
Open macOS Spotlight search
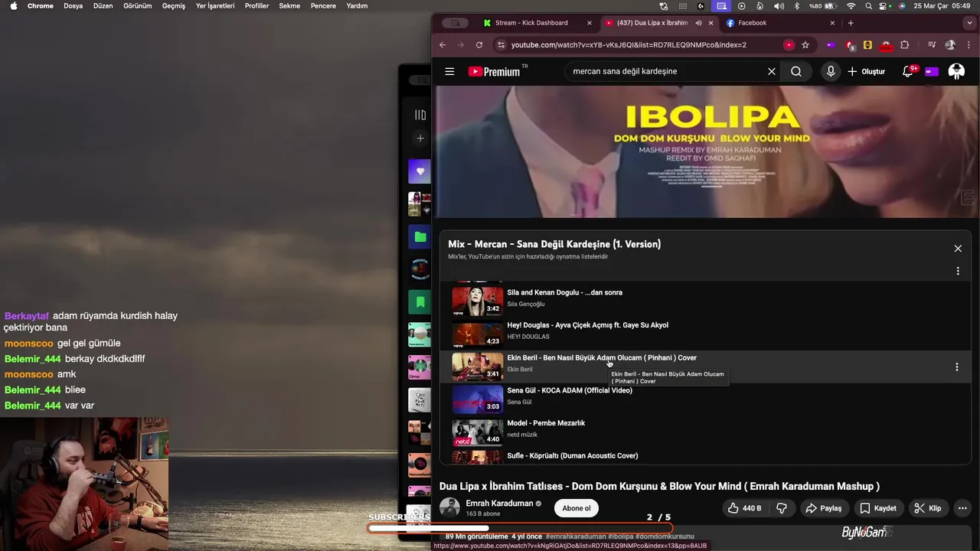[867, 6]
